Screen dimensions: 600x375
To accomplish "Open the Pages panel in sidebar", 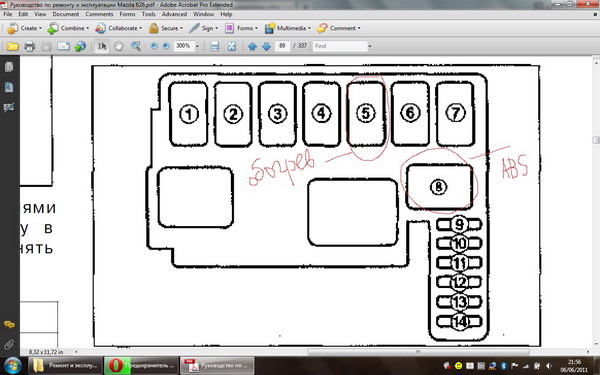I will point(9,67).
